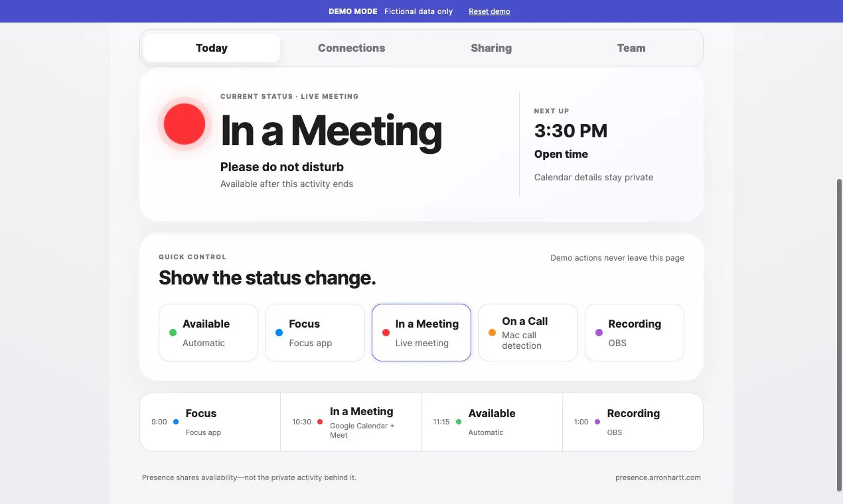843x504 pixels.
Task: Set status to Recording
Action: click(x=635, y=332)
